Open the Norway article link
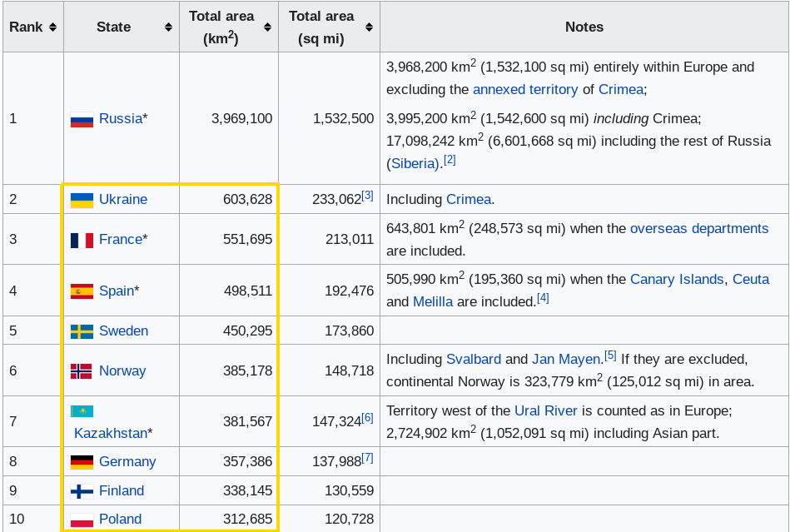 coord(122,370)
